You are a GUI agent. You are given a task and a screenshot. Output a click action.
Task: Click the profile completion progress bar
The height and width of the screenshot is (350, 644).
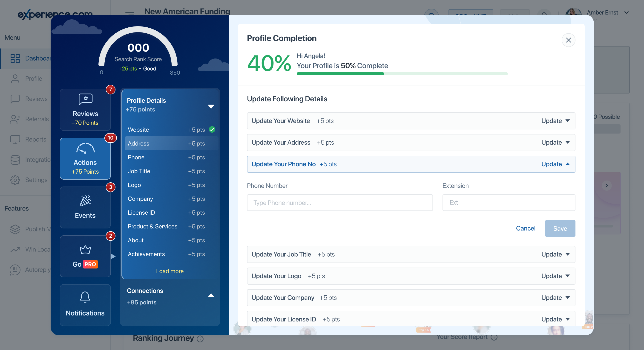tap(402, 74)
